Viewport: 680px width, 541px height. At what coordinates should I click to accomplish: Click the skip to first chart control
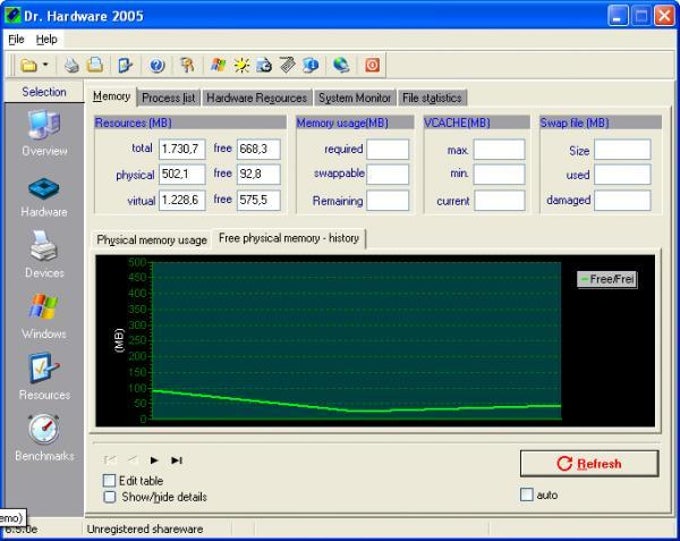[110, 460]
